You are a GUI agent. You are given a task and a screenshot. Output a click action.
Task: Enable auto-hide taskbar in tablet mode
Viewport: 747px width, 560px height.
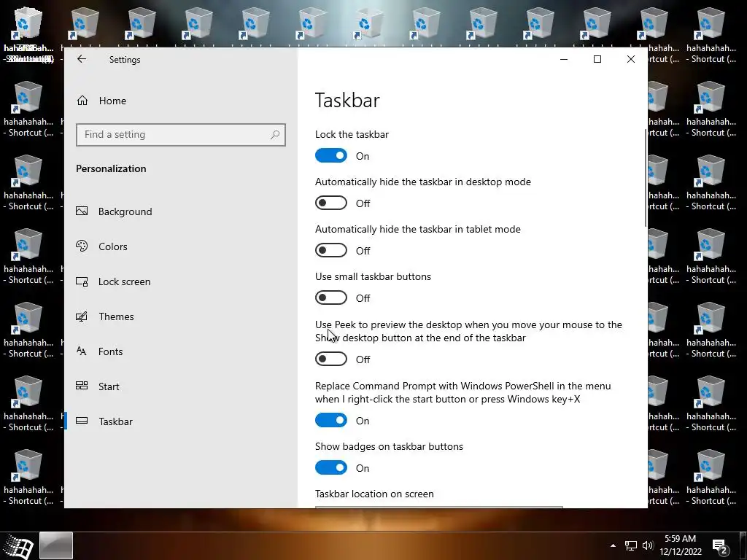[331, 251]
